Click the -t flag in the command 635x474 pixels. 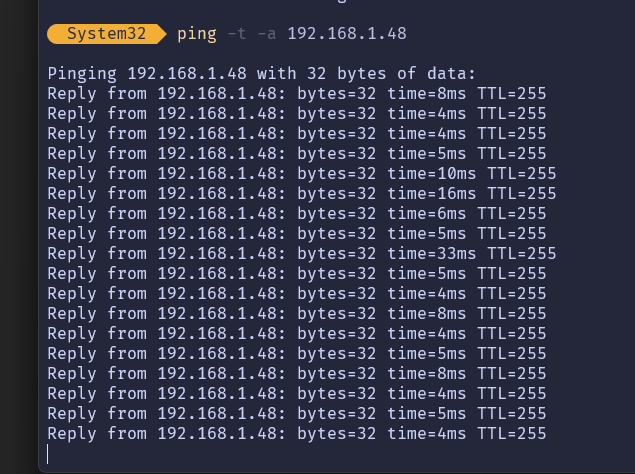(x=237, y=34)
